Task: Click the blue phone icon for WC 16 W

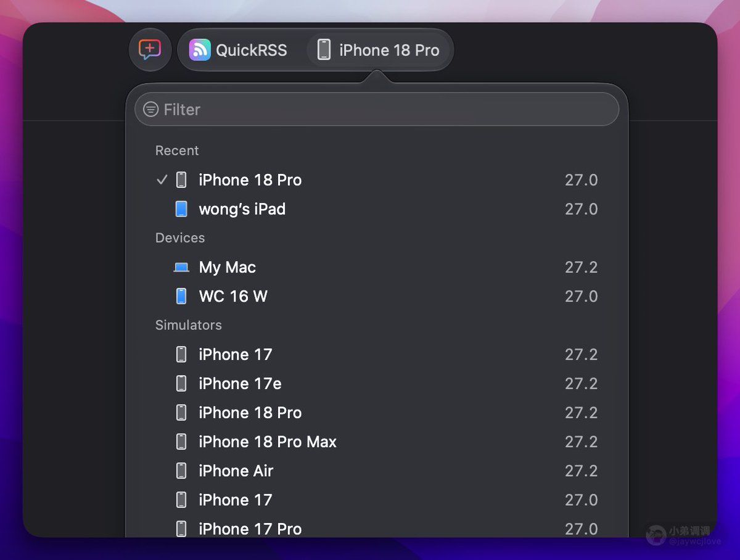Action: [181, 296]
